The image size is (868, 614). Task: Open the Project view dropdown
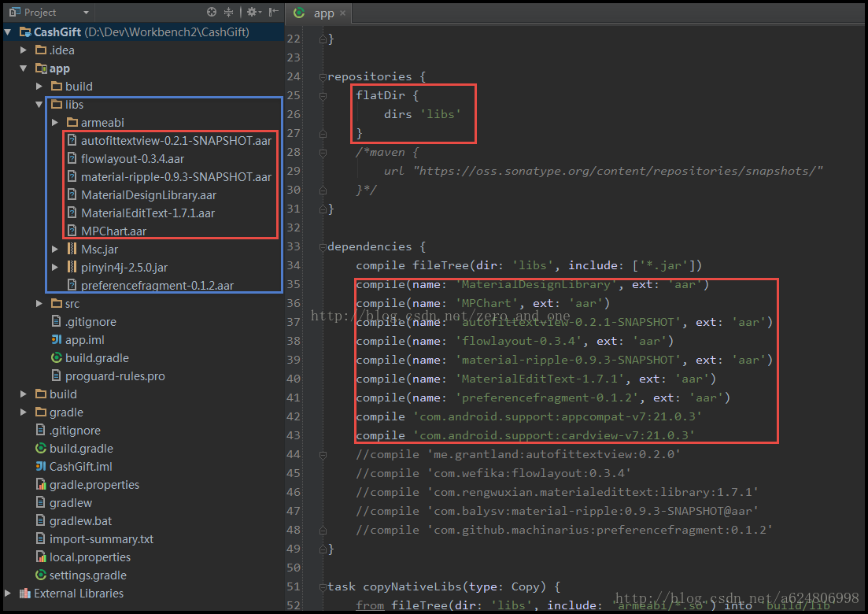86,12
